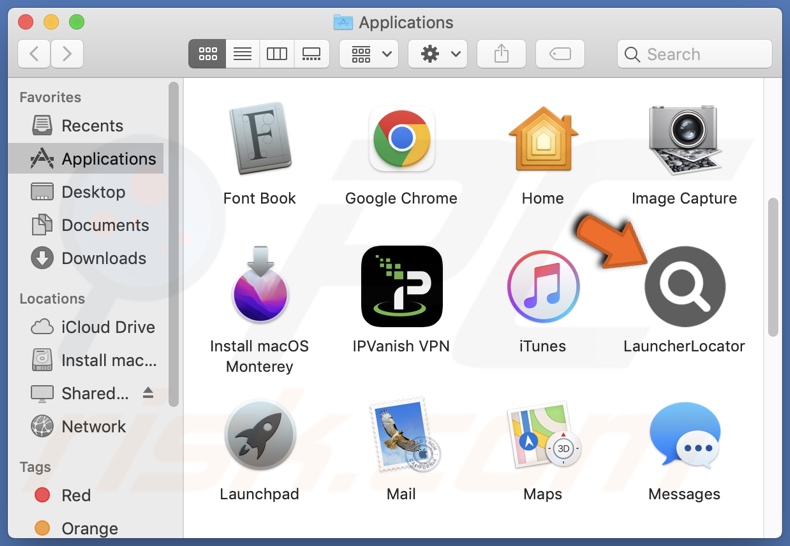Switch to icon view mode

point(207,53)
